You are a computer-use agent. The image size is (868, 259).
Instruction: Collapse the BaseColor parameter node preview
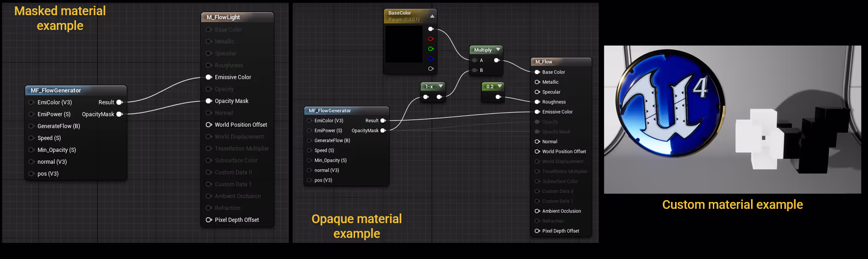click(432, 16)
